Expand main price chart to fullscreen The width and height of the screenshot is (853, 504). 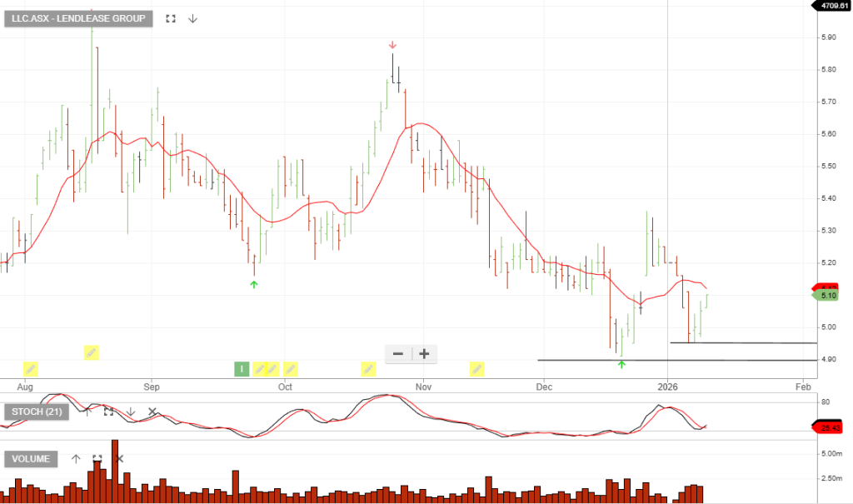click(171, 18)
